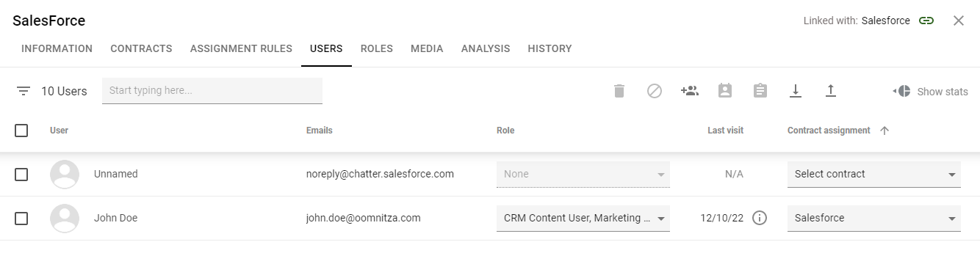Open the Assignment Rules tab
Viewport: 980px width, 264px height.
click(x=241, y=48)
